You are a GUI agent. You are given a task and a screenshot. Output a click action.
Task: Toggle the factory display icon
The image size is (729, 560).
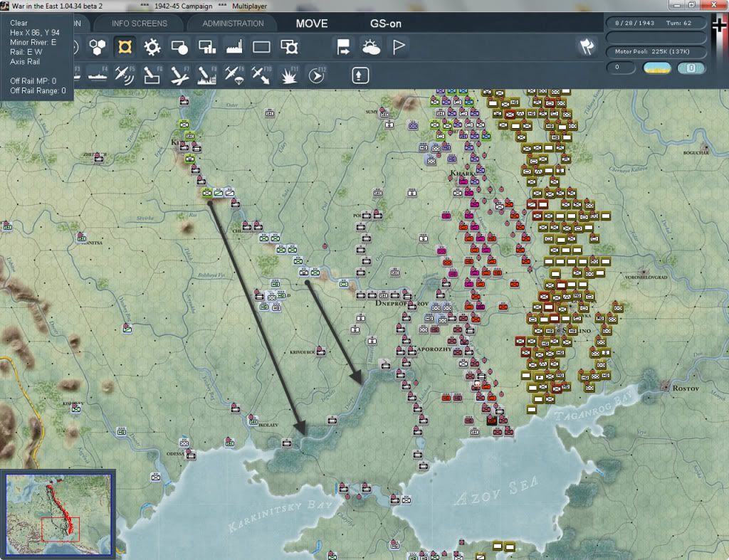[x=234, y=47]
